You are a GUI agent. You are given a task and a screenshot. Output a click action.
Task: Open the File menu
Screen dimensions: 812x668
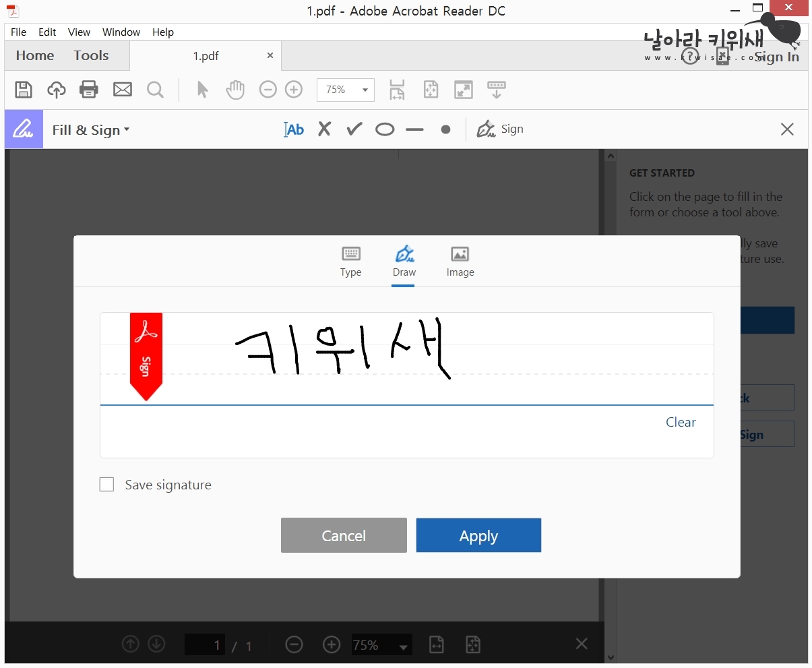click(19, 32)
